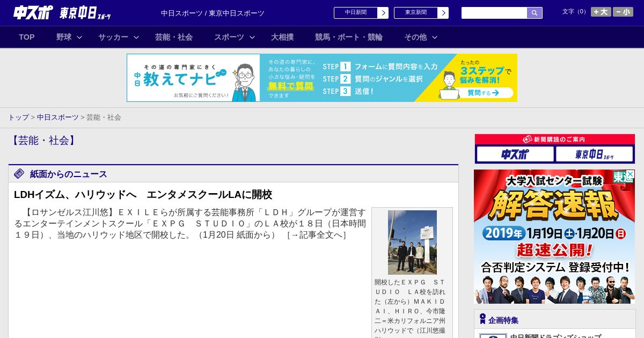Image resolution: width=644 pixels, height=338 pixels.
Task: Click 質問する button in banner
Action: point(483,93)
